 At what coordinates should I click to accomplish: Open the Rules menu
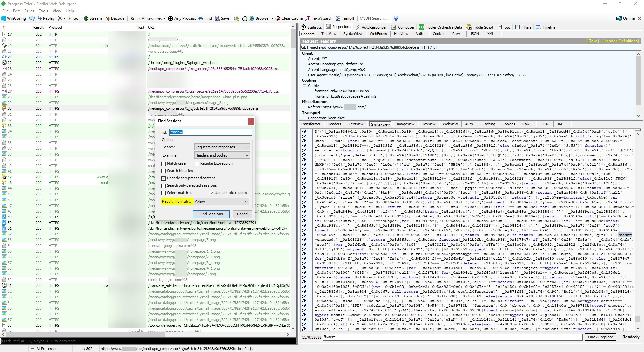[29, 11]
